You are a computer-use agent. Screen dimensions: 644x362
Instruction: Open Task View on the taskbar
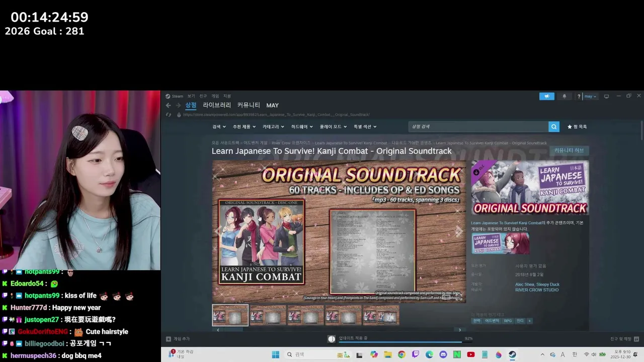pos(360,354)
